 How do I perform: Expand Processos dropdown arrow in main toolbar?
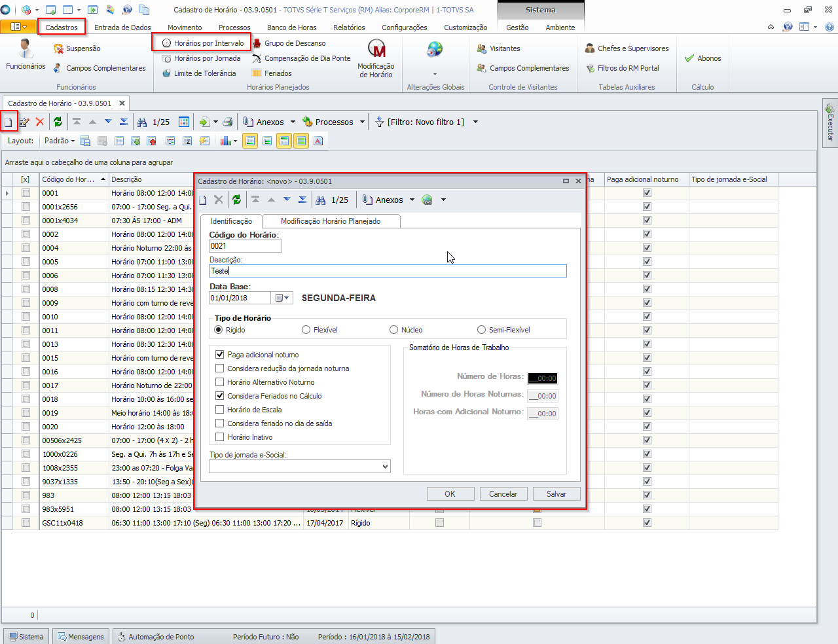[x=362, y=122]
